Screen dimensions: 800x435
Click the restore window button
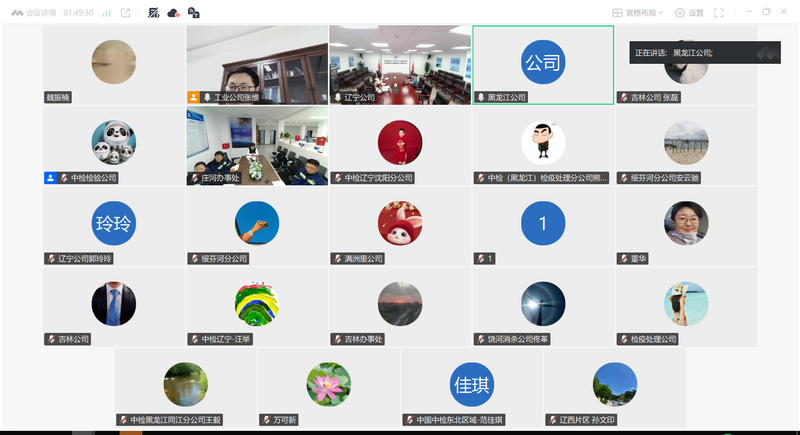tap(766, 12)
